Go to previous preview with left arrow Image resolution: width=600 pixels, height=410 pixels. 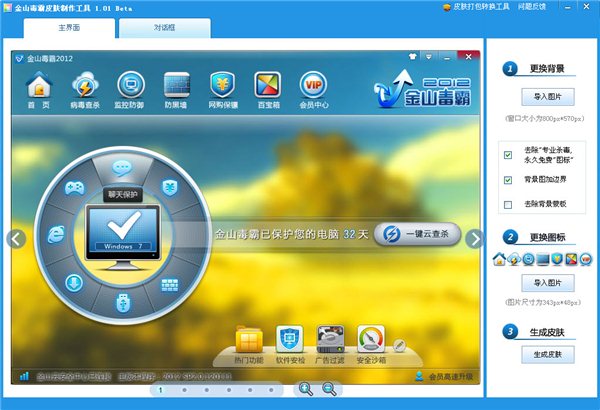16,239
